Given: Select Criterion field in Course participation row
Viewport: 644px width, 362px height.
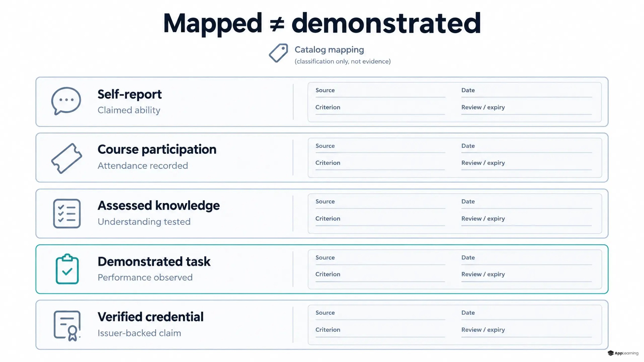Looking at the screenshot, I should pyautogui.click(x=380, y=164).
